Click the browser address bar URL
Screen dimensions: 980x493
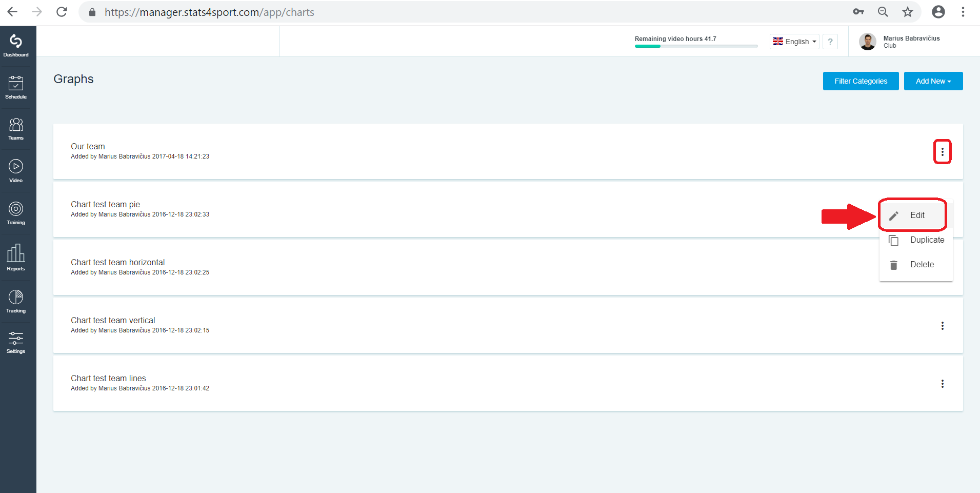[209, 12]
